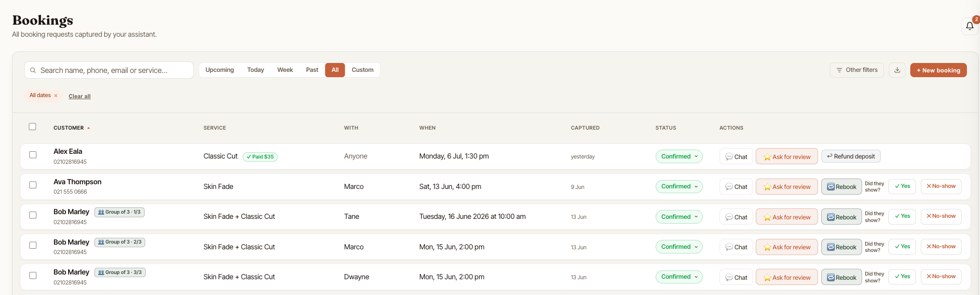Tick checkbox for Bob Marley group 2/3
This screenshot has width=980, height=295.
pos(33,245)
